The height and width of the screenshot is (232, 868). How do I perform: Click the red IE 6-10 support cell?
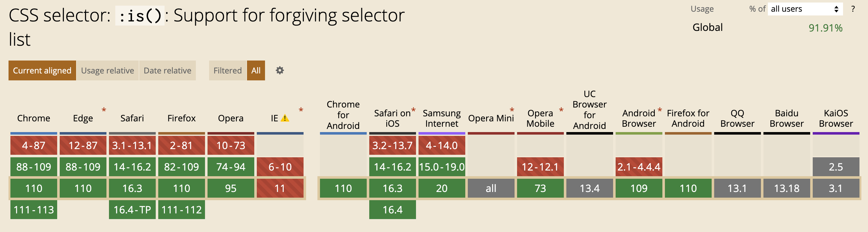[x=280, y=167]
